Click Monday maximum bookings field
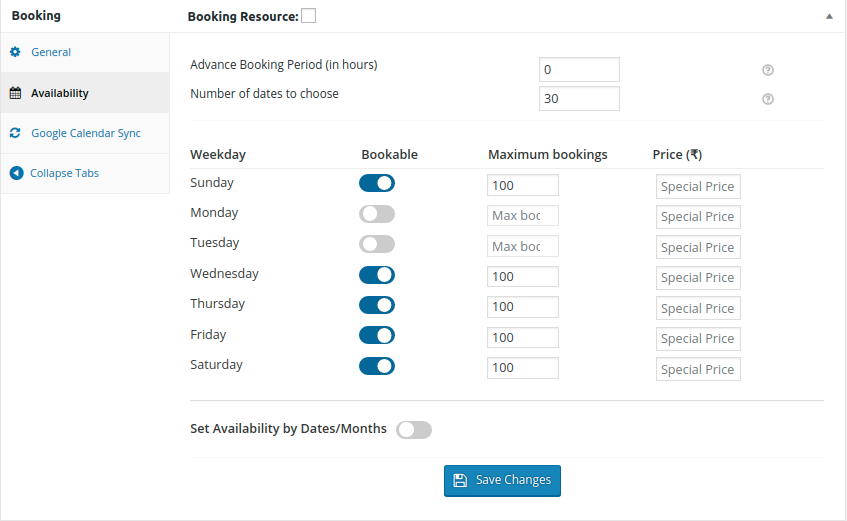Viewport: 847px width, 521px height. 523,216
